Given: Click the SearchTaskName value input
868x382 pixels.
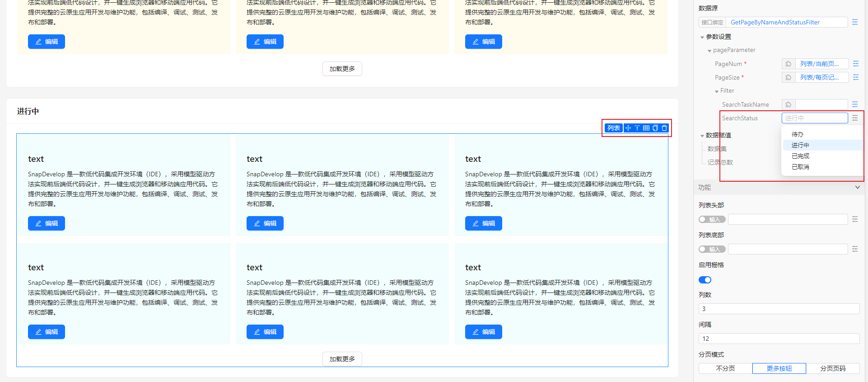Looking at the screenshot, I should pos(821,104).
